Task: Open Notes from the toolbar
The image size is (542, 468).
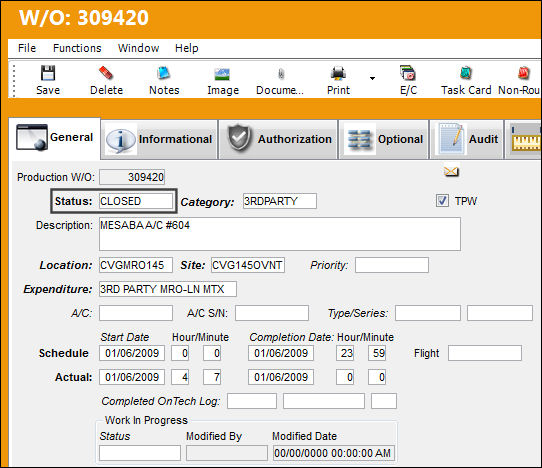Action: [164, 73]
